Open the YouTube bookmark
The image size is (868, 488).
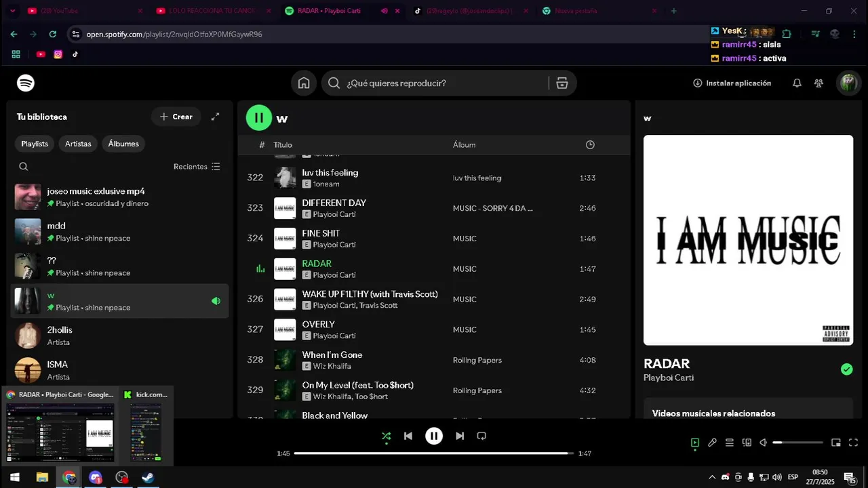41,54
